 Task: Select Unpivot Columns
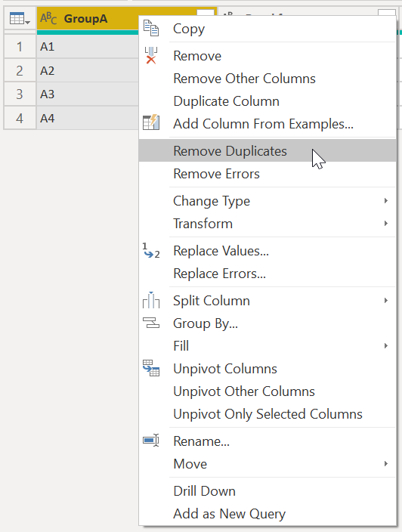(x=267, y=369)
